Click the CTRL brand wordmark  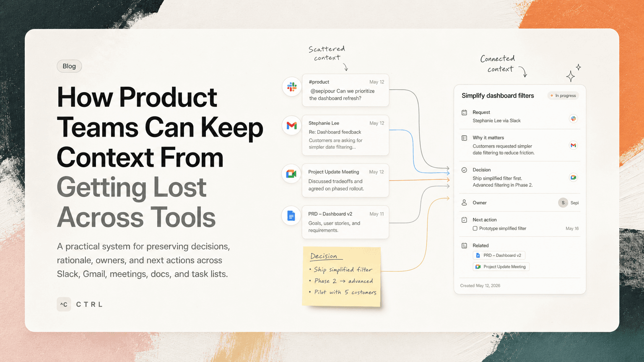tap(89, 305)
